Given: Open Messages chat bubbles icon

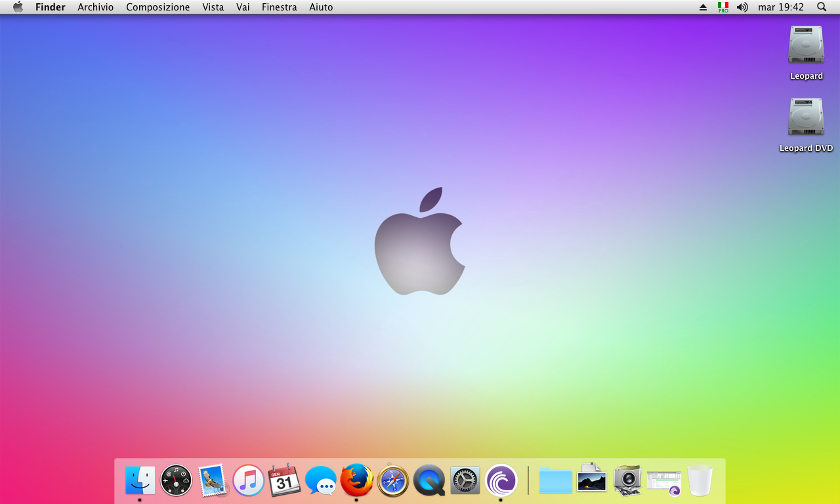Looking at the screenshot, I should pyautogui.click(x=321, y=480).
